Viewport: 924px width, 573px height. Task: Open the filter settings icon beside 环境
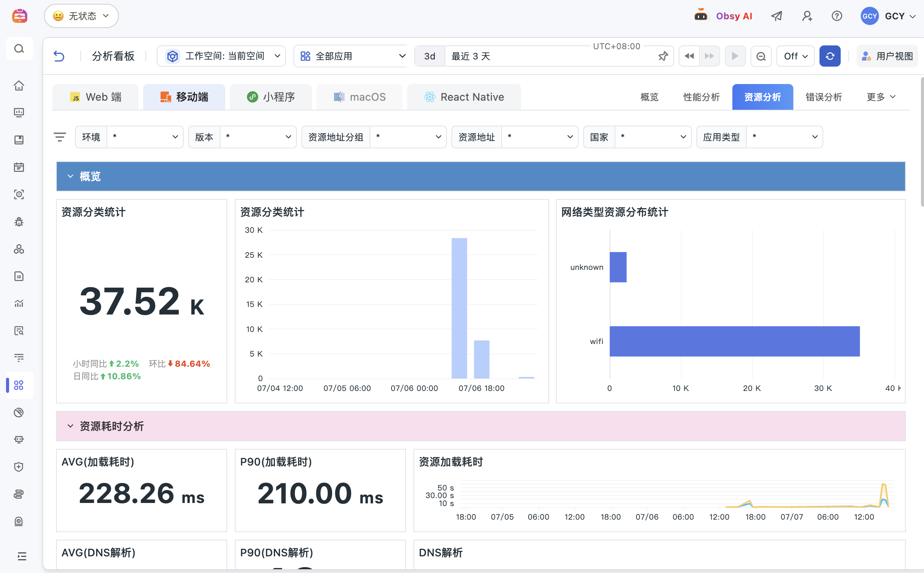(60, 137)
